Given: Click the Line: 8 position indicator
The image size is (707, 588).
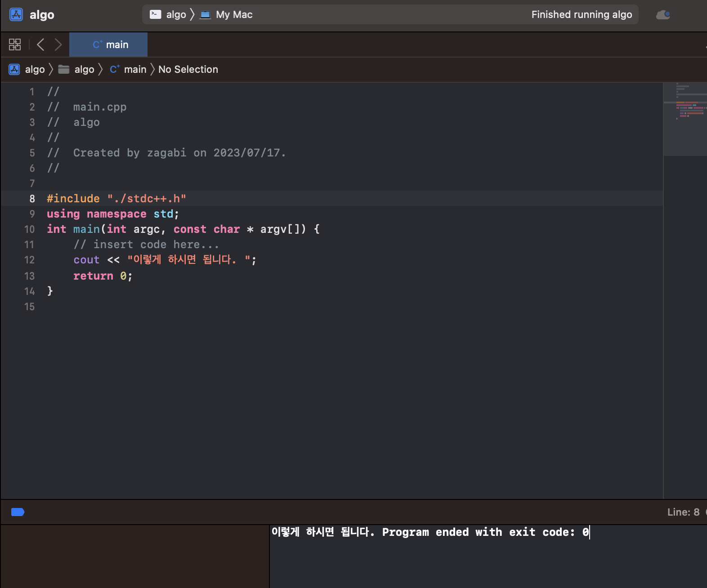Looking at the screenshot, I should tap(683, 512).
